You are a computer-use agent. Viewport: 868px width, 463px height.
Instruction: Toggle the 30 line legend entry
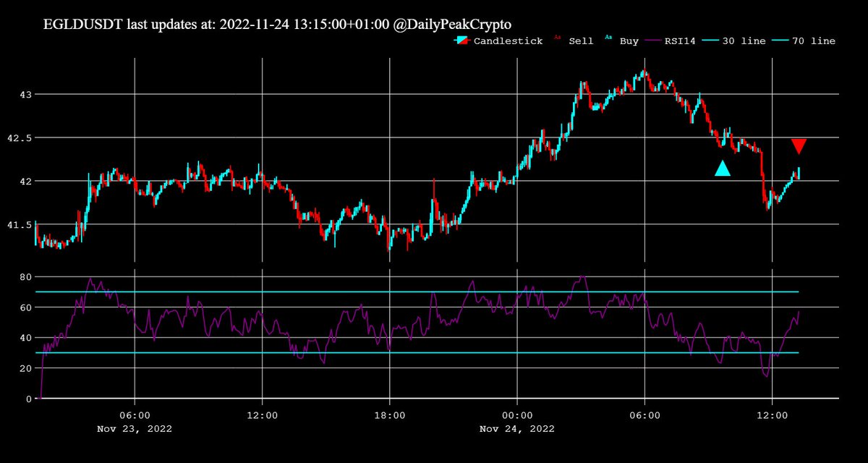735,41
